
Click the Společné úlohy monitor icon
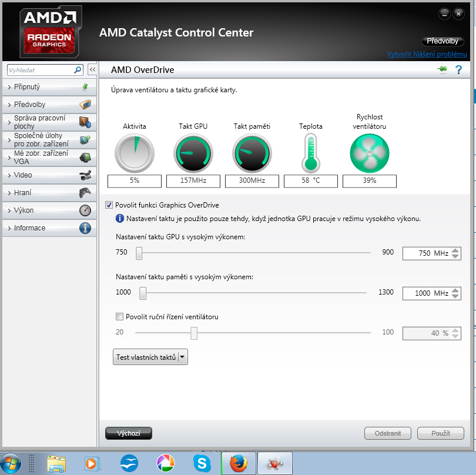(85, 140)
